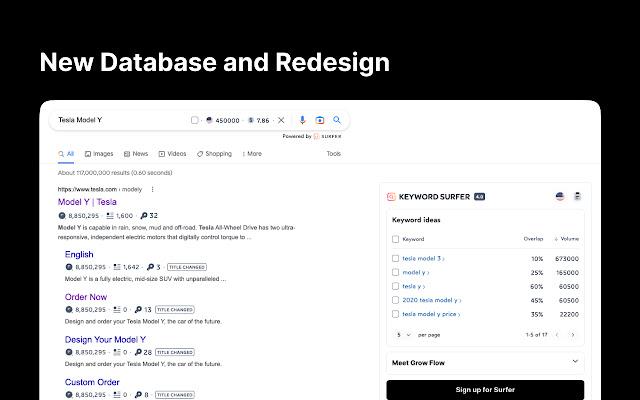Open the Custom Order sitelink

click(x=92, y=382)
